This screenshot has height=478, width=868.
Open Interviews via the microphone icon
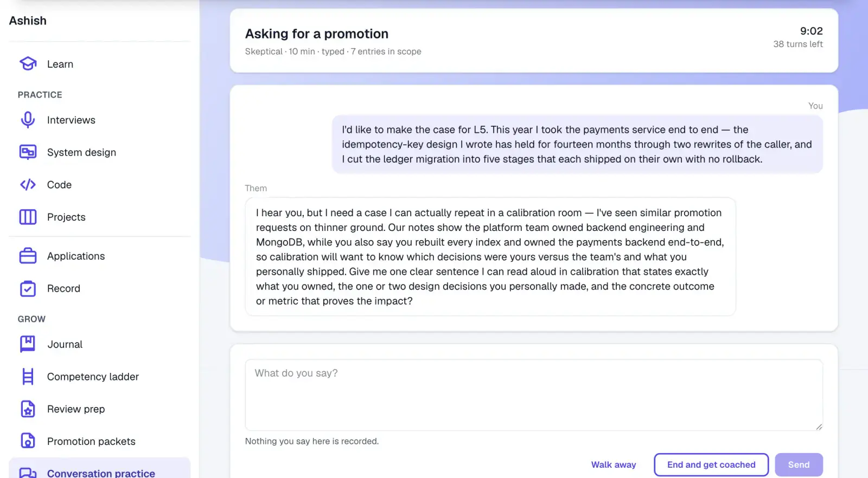click(x=28, y=120)
